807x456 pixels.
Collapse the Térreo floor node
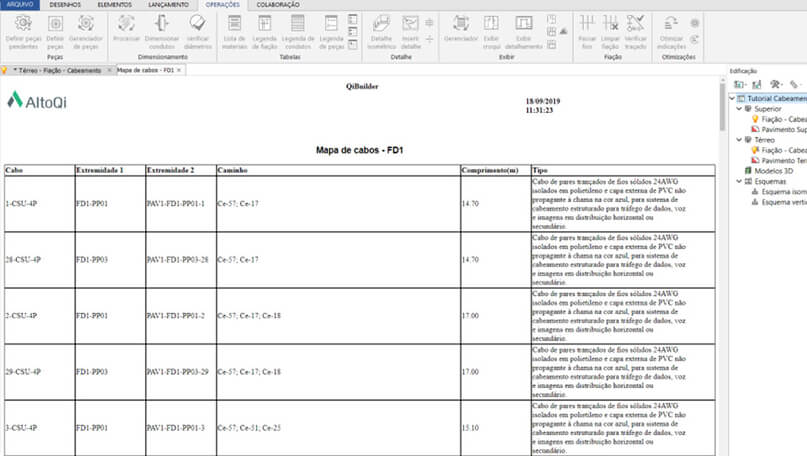click(x=739, y=139)
